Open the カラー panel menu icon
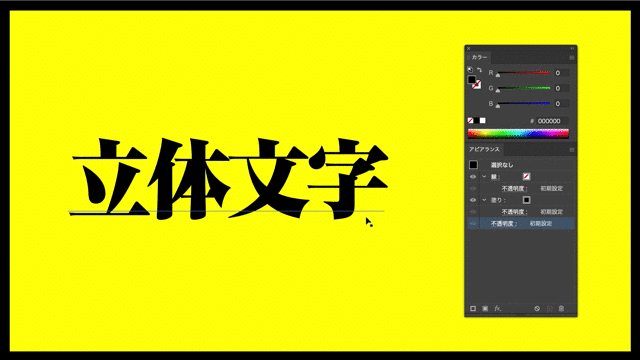Image resolution: width=640 pixels, height=360 pixels. point(572,58)
